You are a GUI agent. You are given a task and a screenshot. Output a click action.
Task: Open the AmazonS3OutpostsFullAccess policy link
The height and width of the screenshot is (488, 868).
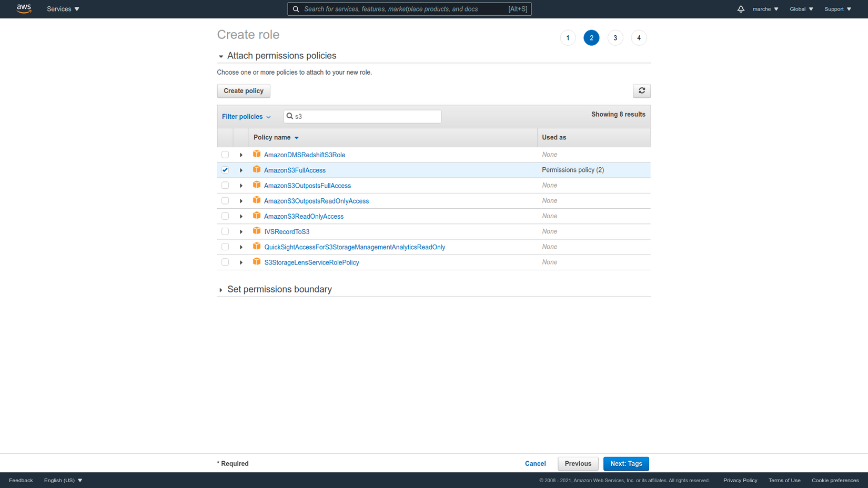pyautogui.click(x=307, y=186)
